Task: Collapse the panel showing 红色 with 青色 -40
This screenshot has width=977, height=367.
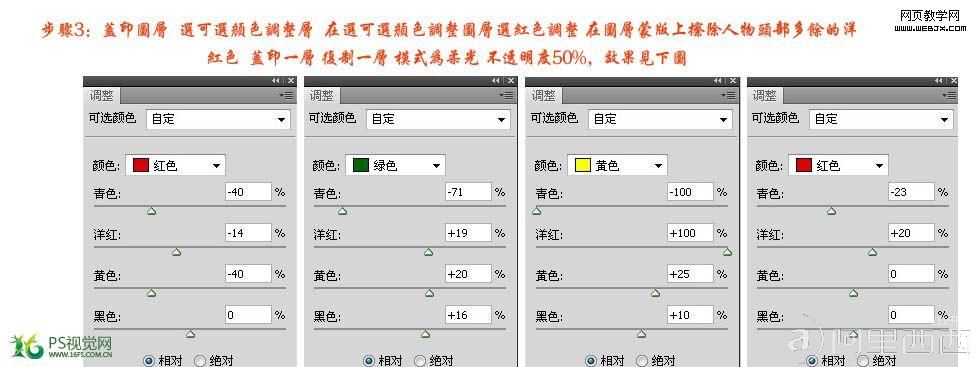Action: coord(275,81)
